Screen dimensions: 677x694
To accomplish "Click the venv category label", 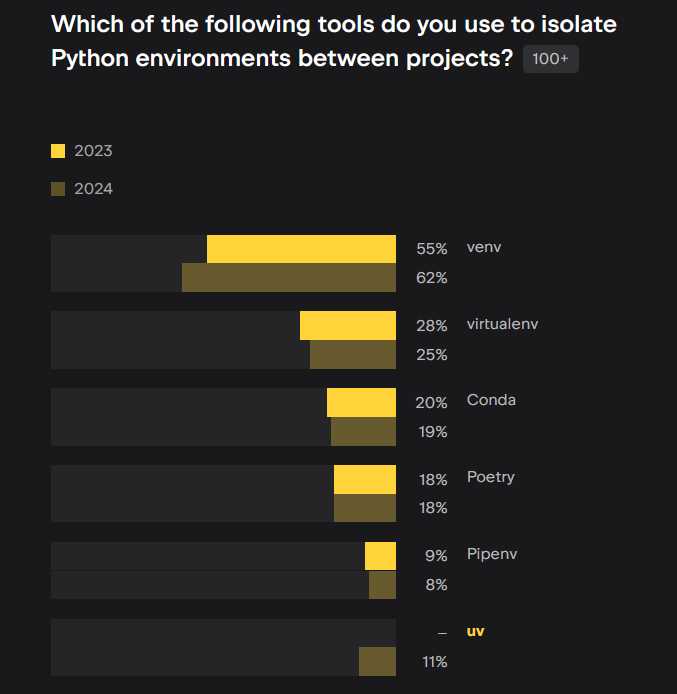I will pos(484,247).
